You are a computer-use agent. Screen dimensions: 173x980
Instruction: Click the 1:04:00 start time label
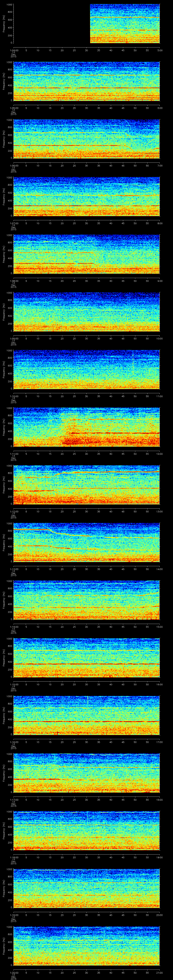[x=14, y=50]
